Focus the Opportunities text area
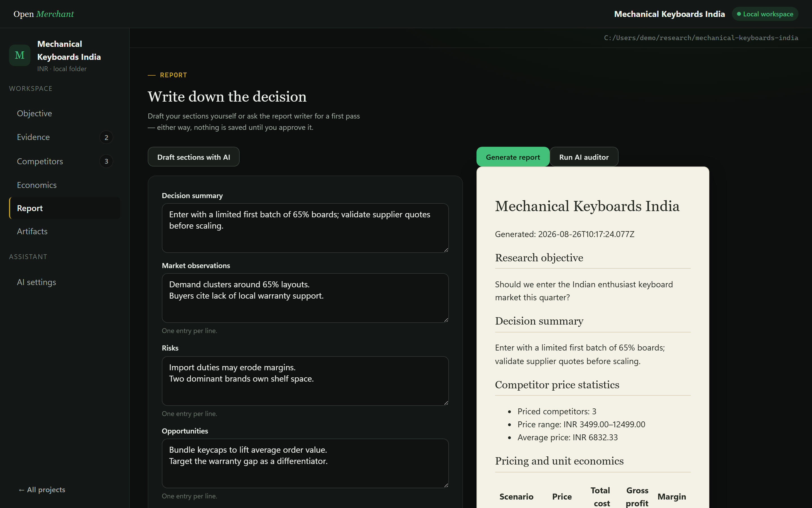The image size is (812, 508). tap(305, 463)
